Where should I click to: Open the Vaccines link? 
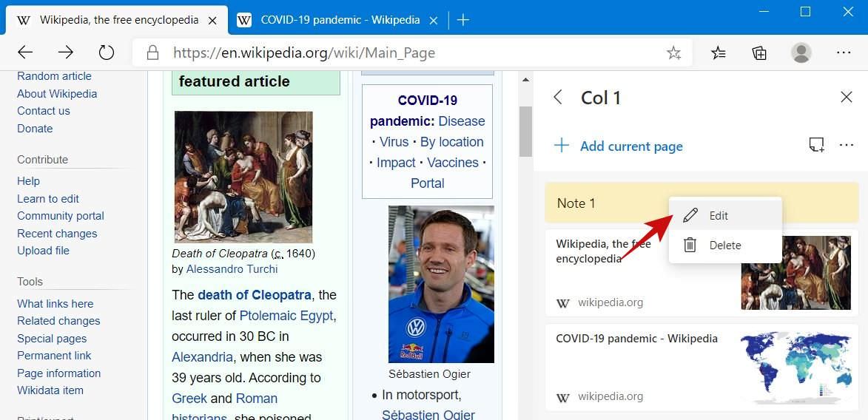pos(453,163)
